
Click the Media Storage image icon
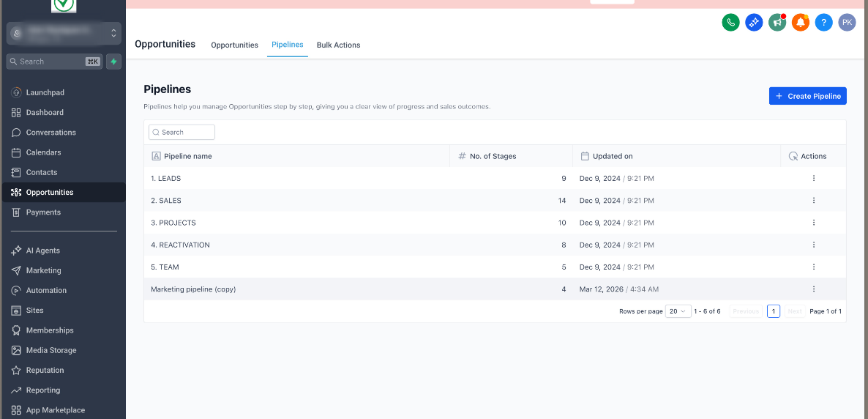tap(16, 350)
